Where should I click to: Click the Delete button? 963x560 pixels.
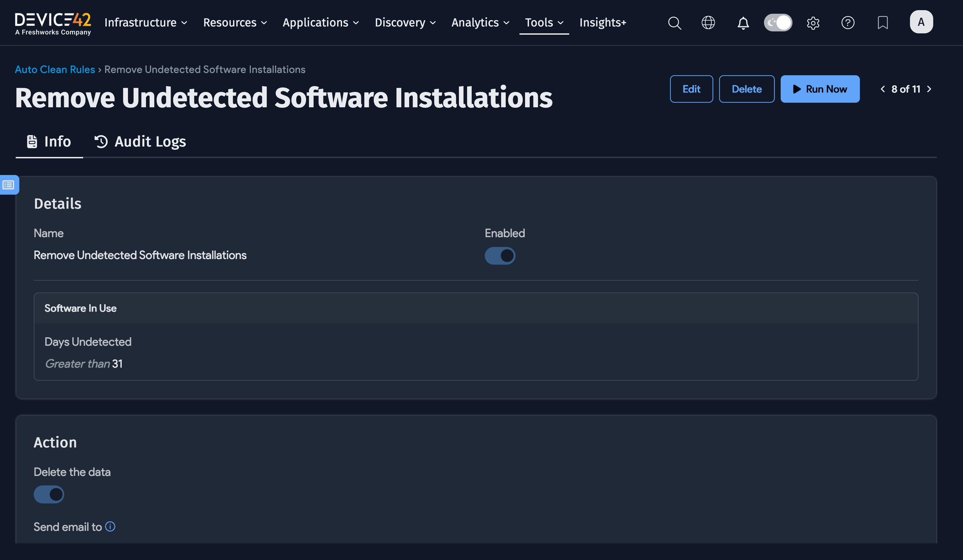point(746,89)
